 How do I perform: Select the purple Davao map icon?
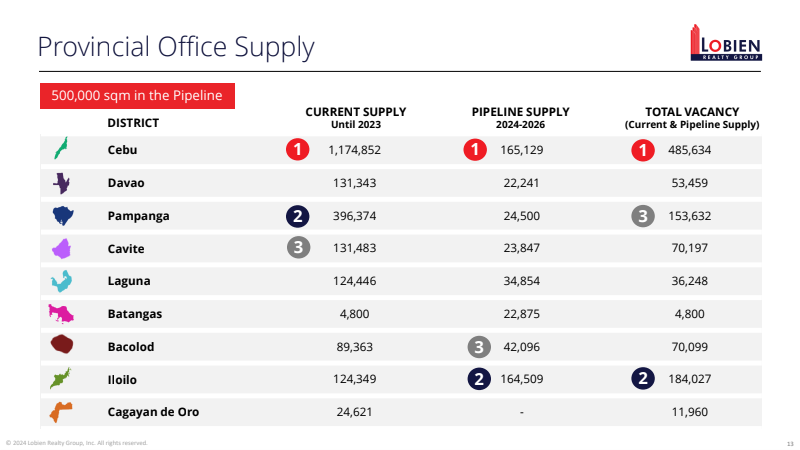pyautogui.click(x=62, y=183)
